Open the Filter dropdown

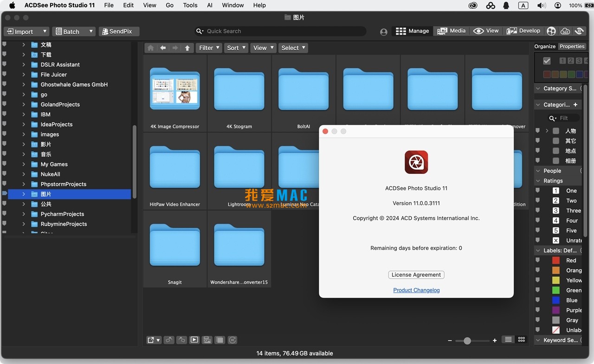click(209, 48)
